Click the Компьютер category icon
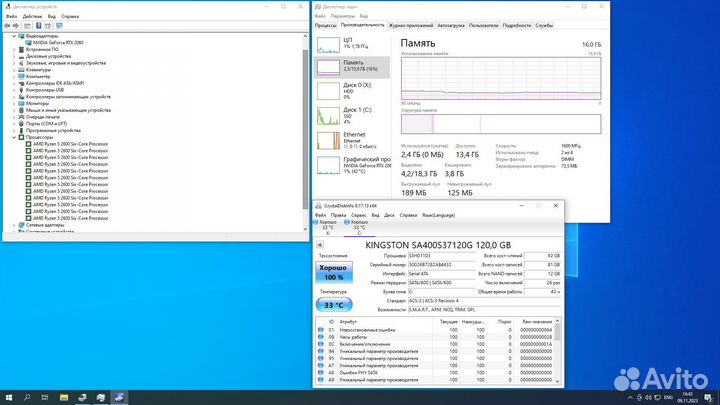Screen dimensions: 720x405 [x=21, y=77]
